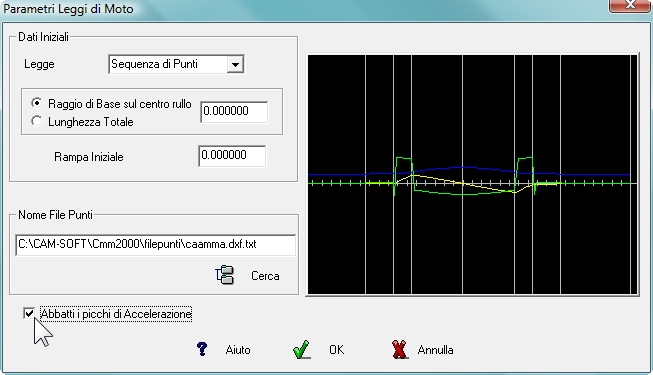Click the Rampa Iniziale value field
The image size is (653, 375).
[x=232, y=156]
